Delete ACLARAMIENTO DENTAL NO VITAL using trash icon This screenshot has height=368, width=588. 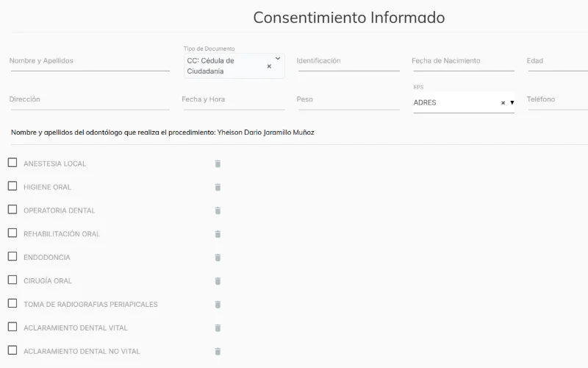(x=218, y=352)
